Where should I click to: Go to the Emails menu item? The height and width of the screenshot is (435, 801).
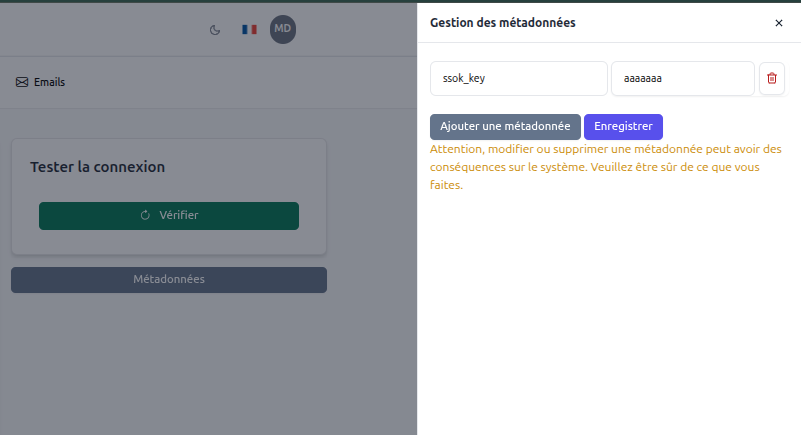[49, 83]
